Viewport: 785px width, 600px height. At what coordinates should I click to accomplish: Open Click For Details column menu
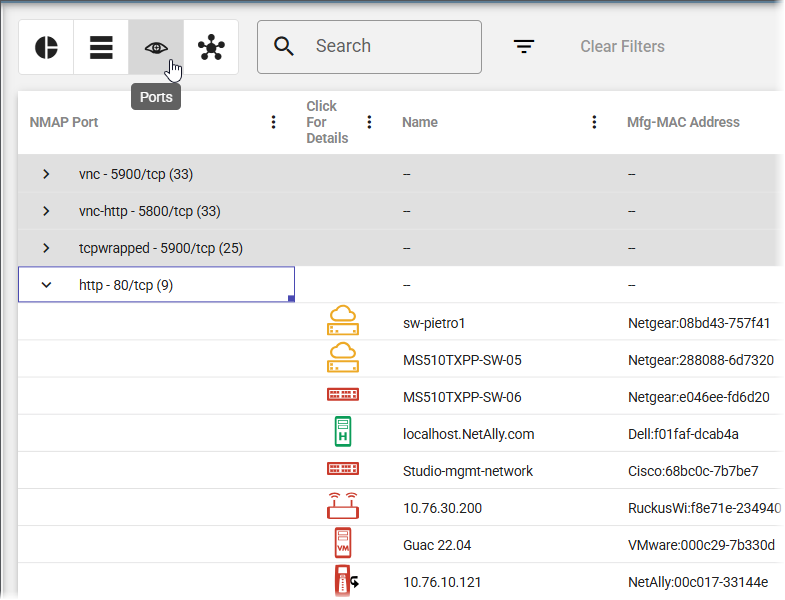369,122
